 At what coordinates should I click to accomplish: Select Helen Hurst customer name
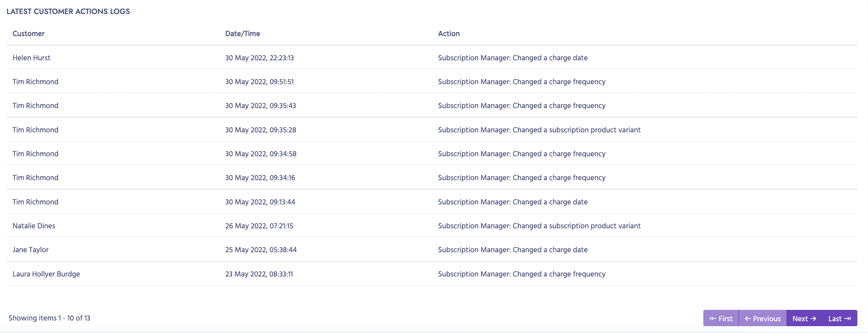[x=31, y=58]
